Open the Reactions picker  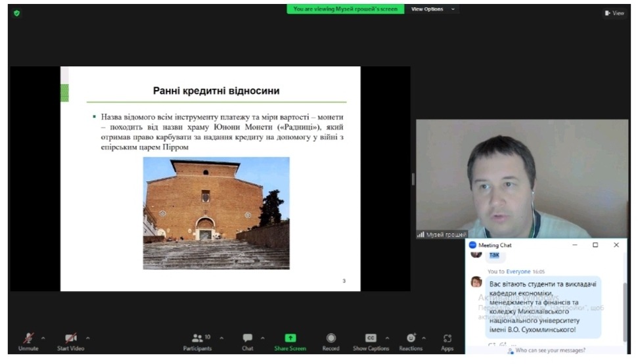pos(411,338)
